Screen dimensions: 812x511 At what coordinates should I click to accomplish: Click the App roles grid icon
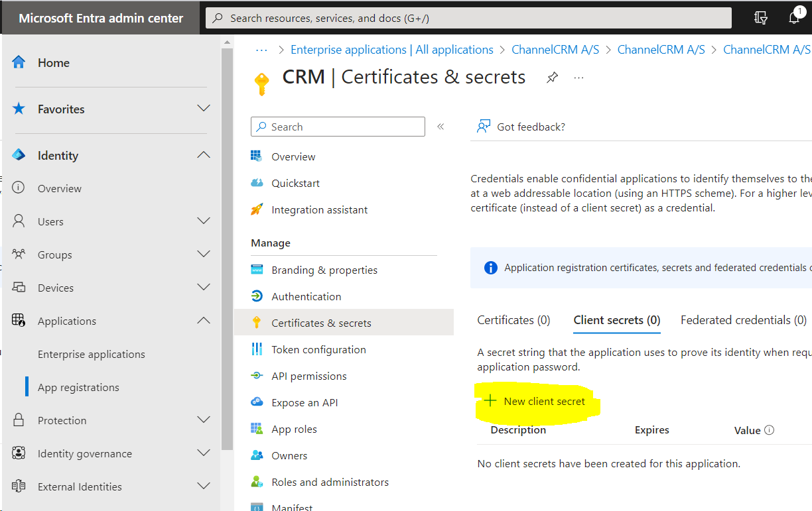click(257, 429)
